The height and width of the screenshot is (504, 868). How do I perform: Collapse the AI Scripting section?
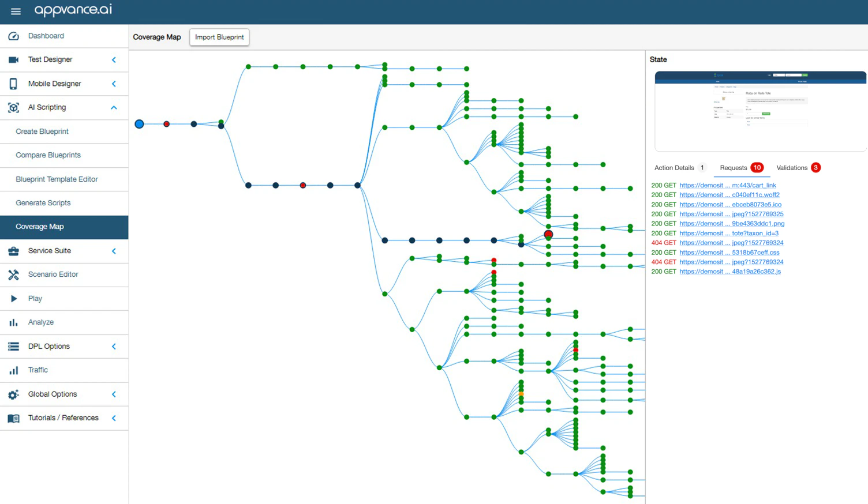tap(113, 107)
